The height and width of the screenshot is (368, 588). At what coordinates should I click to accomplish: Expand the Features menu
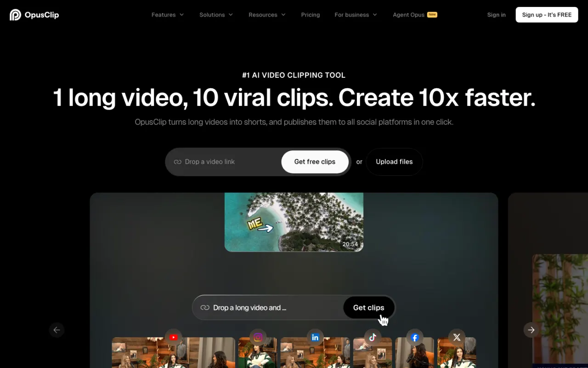(168, 15)
